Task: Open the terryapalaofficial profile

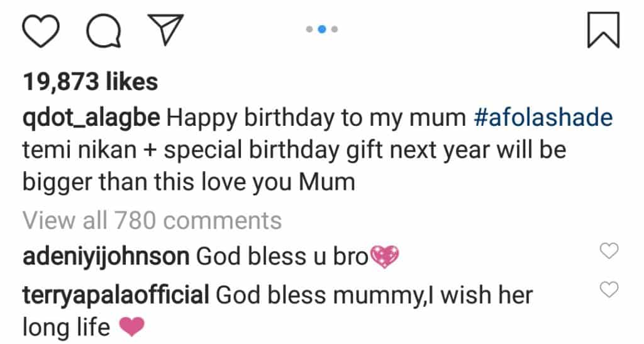Action: point(116,295)
